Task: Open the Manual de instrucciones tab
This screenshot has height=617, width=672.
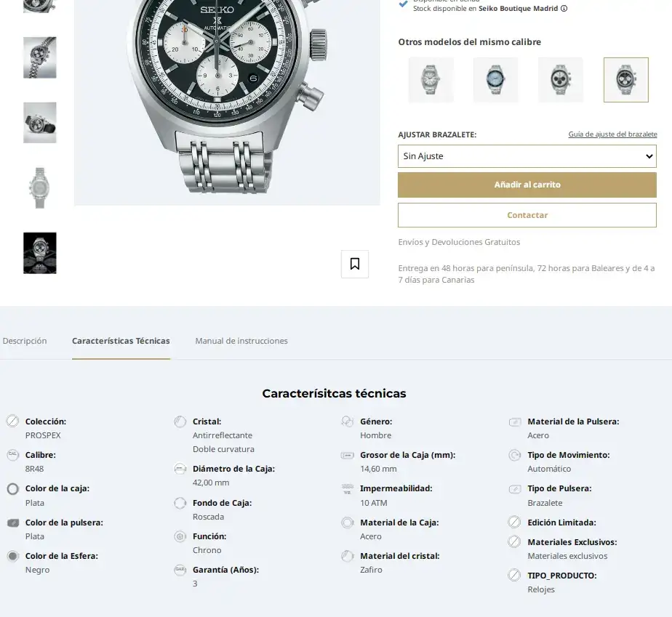Action: 241,341
